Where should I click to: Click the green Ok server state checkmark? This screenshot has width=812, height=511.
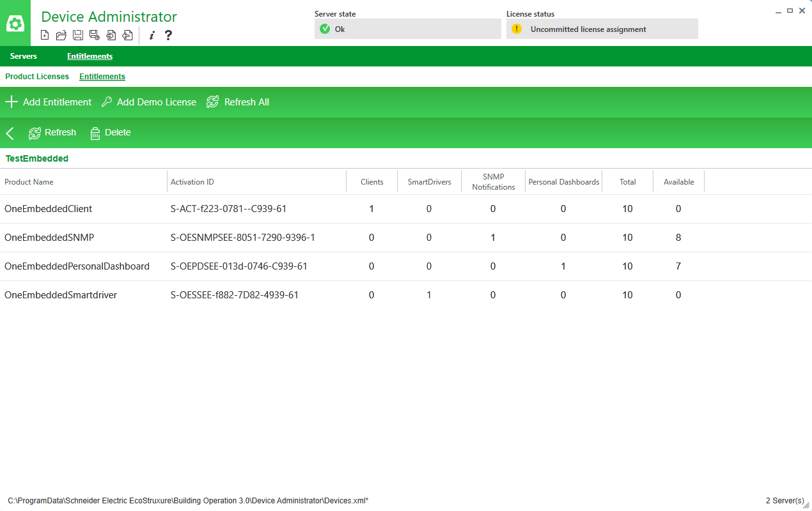click(325, 29)
